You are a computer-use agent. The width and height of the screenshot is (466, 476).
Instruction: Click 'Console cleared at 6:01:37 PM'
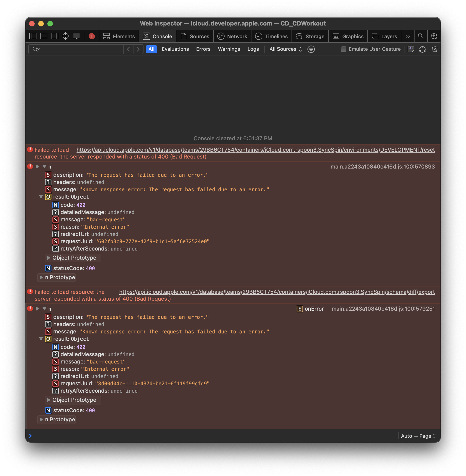(x=233, y=138)
